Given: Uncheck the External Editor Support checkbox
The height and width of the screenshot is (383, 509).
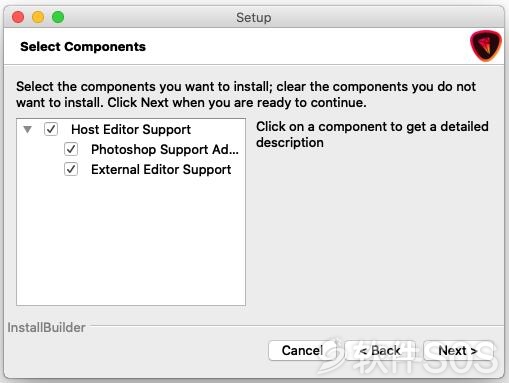Looking at the screenshot, I should [71, 169].
